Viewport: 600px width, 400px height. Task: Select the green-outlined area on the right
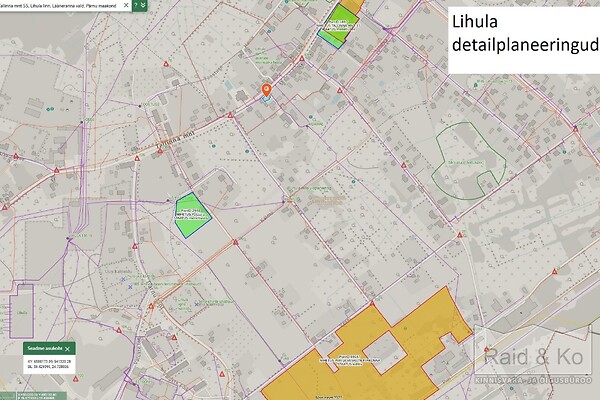coord(468,158)
